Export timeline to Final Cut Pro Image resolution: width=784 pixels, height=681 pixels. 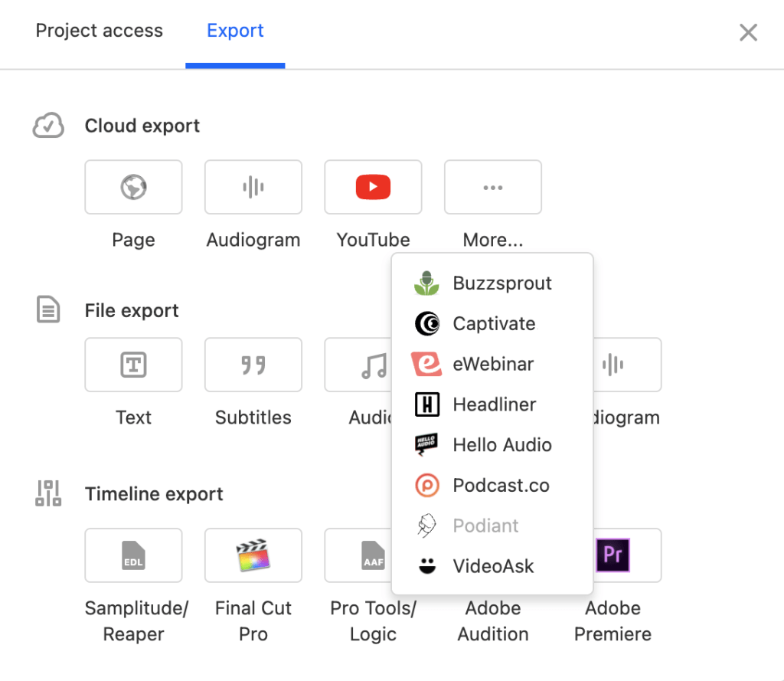click(x=253, y=555)
